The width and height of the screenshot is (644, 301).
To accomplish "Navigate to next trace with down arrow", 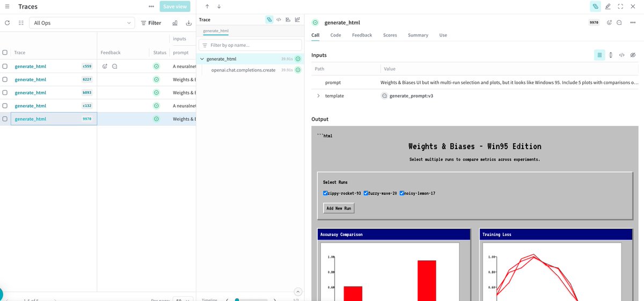I will [219, 6].
